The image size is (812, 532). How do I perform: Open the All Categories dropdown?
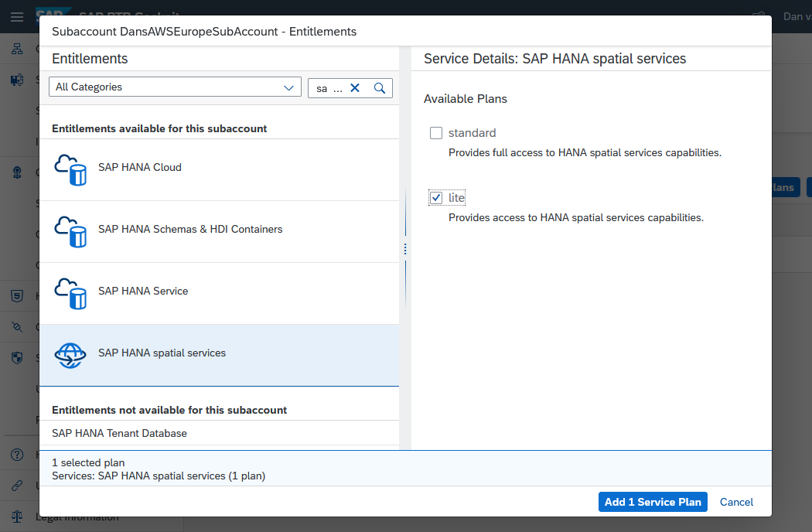click(175, 87)
